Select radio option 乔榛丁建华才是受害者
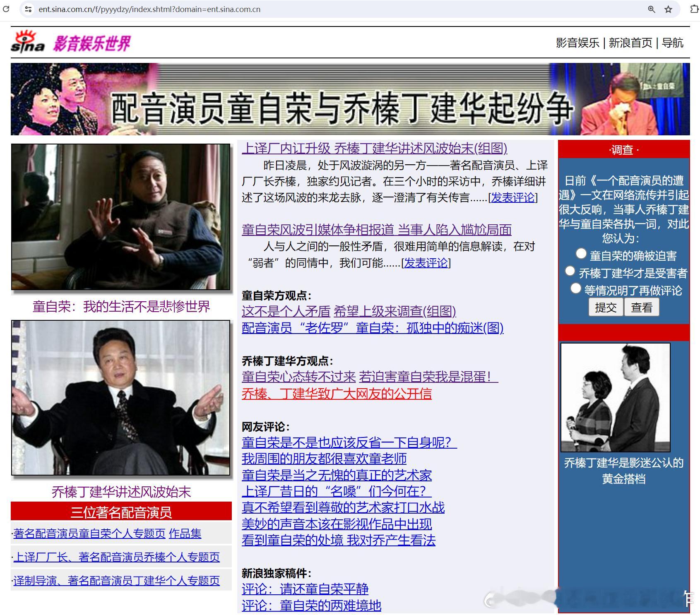The width and height of the screenshot is (700, 615). click(x=570, y=271)
